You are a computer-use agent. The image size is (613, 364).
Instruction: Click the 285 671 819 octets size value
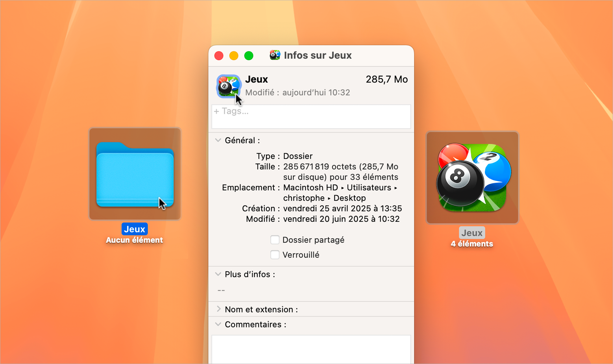pos(341,172)
